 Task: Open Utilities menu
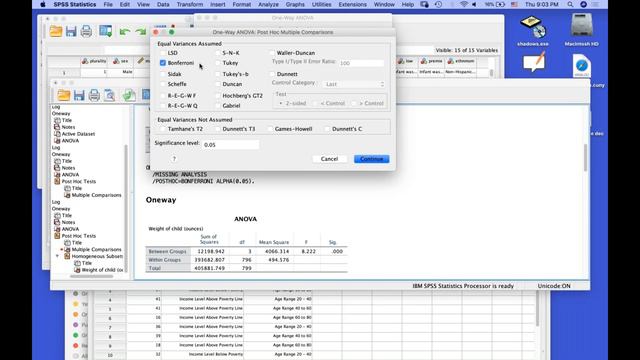point(322,4)
